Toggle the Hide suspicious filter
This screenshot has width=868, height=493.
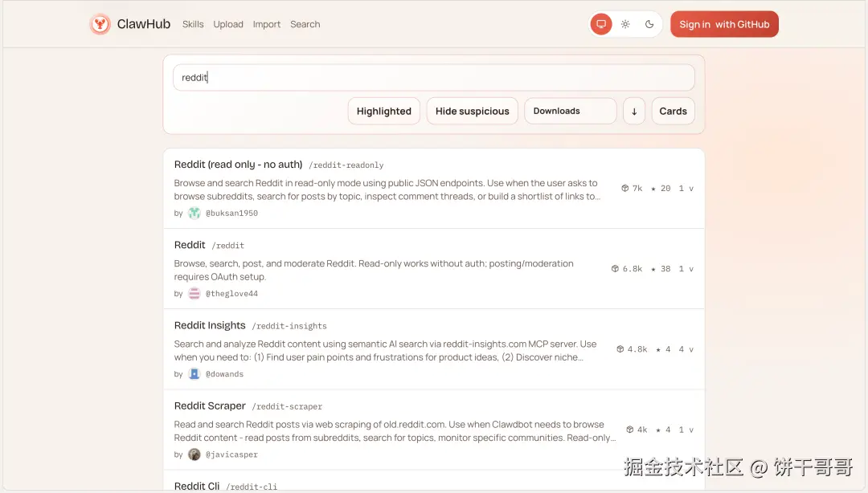coord(473,112)
